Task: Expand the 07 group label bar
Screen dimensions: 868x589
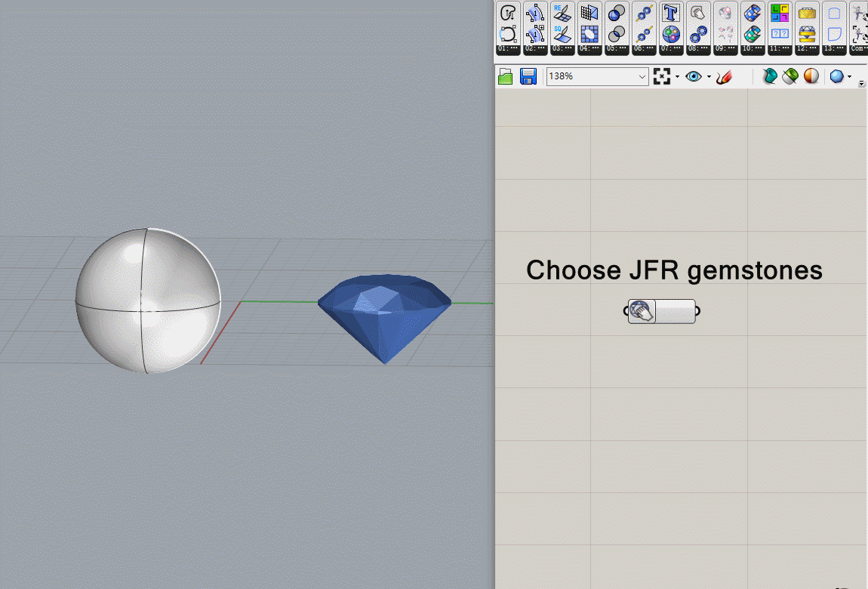Action: point(671,49)
